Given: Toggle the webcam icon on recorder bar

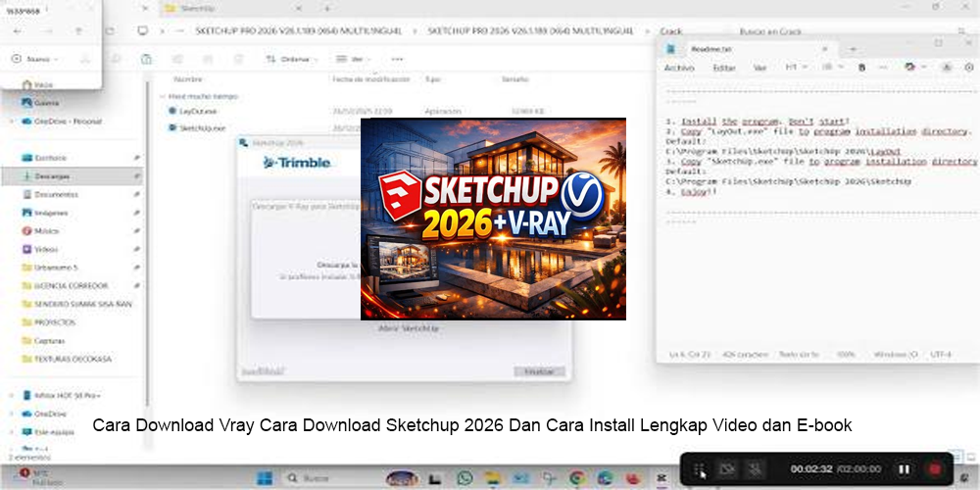Looking at the screenshot, I should click(x=725, y=469).
